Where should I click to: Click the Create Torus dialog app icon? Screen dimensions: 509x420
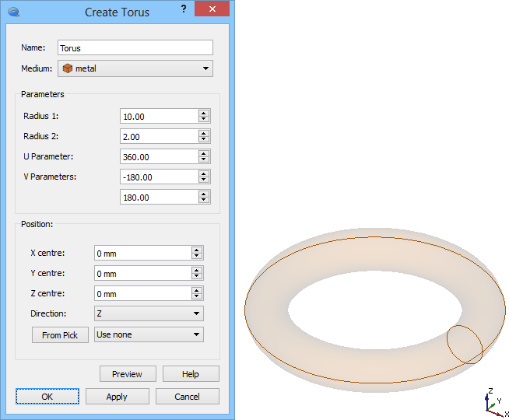(x=14, y=12)
